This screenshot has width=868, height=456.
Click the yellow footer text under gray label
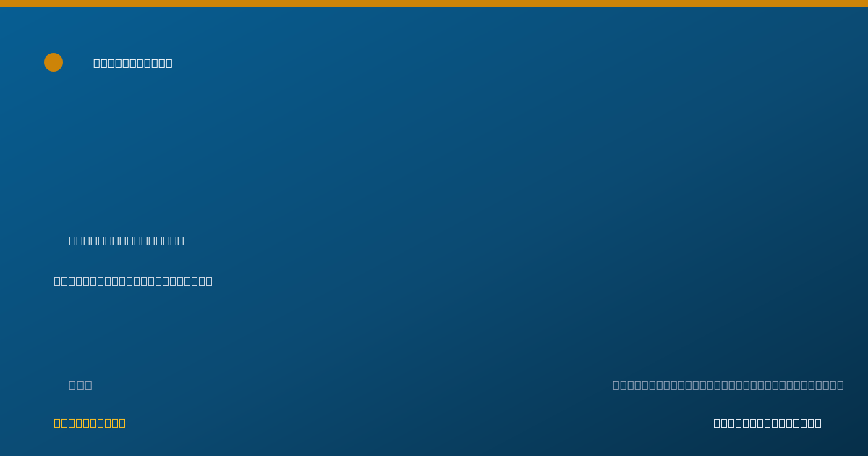90,423
